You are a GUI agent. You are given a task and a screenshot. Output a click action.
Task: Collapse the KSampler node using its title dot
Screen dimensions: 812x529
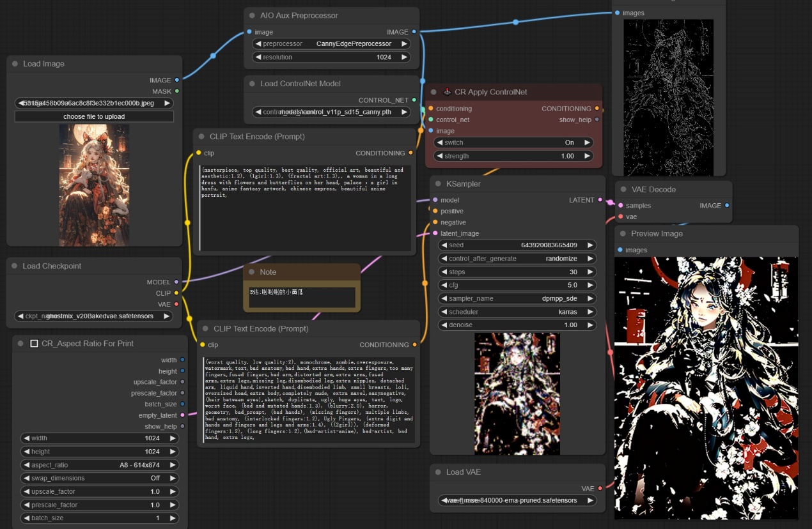[x=438, y=184]
